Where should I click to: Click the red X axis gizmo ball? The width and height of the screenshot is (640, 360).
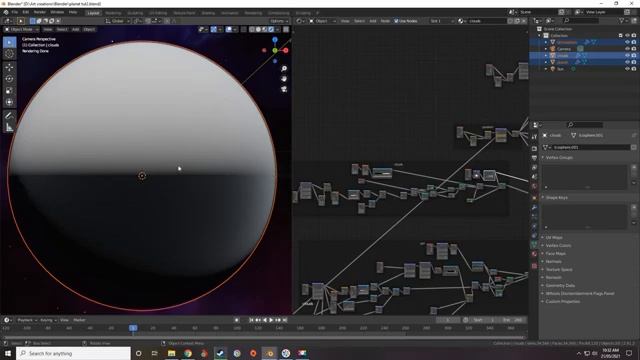pos(285,51)
